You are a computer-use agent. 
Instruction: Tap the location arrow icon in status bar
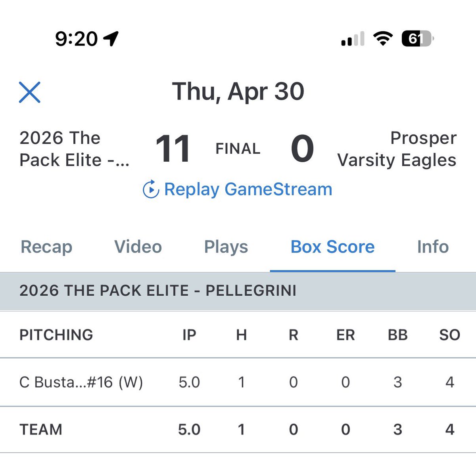click(x=111, y=38)
